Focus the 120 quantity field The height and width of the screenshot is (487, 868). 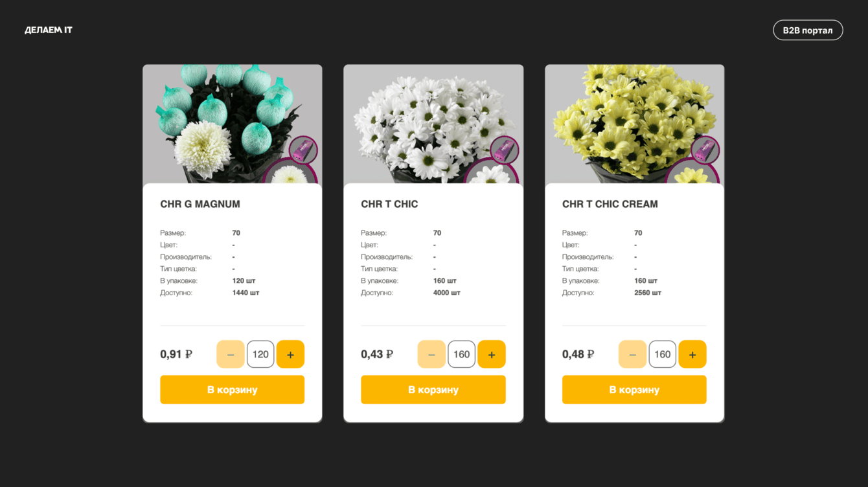pos(260,354)
